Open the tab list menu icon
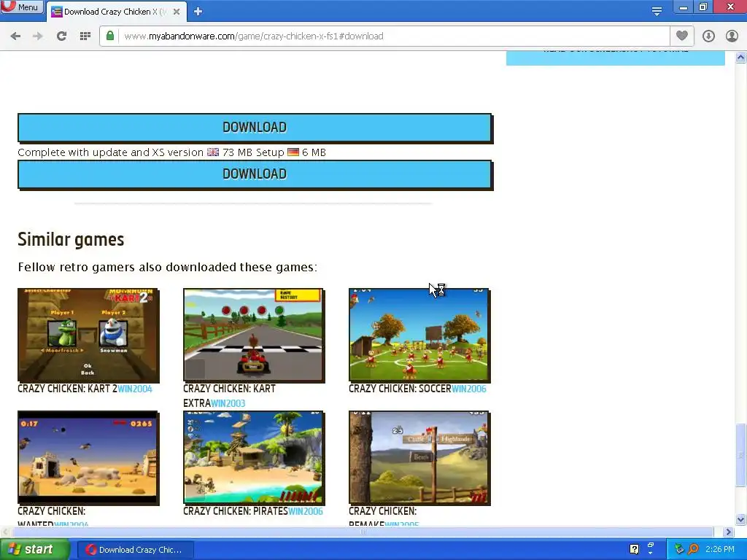This screenshot has width=747, height=560. coord(657,10)
